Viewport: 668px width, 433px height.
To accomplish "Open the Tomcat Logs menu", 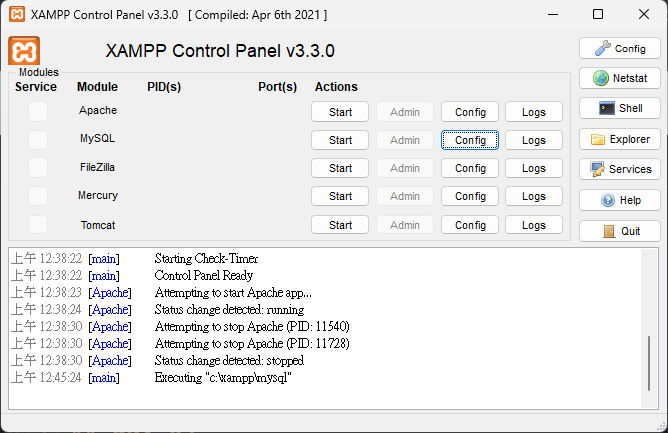I will click(x=534, y=225).
